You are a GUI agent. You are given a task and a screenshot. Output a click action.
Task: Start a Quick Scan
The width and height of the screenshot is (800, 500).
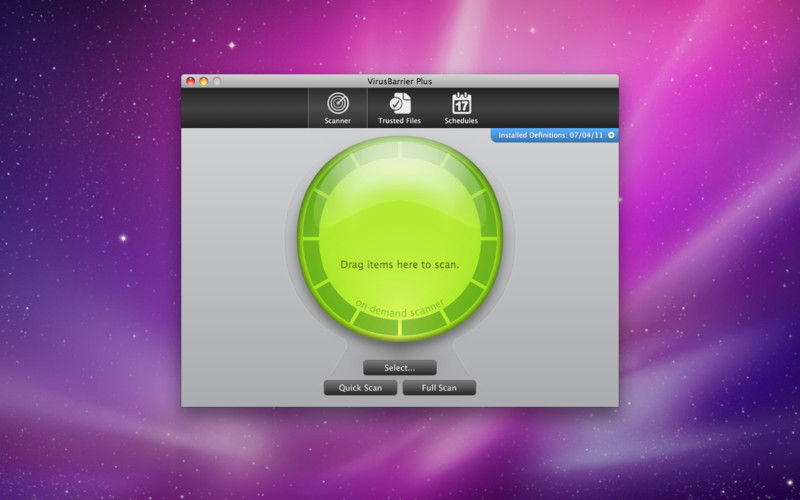coord(360,388)
